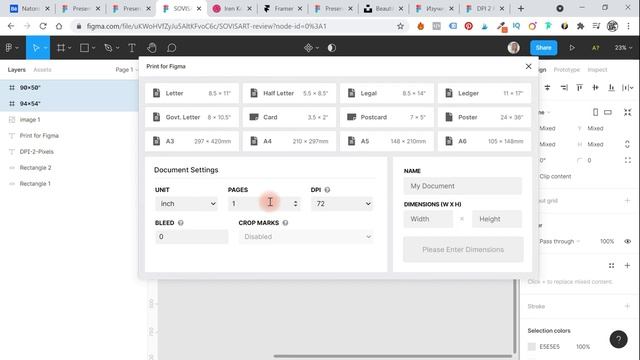Expand the Frame tool options arrow

70,48
